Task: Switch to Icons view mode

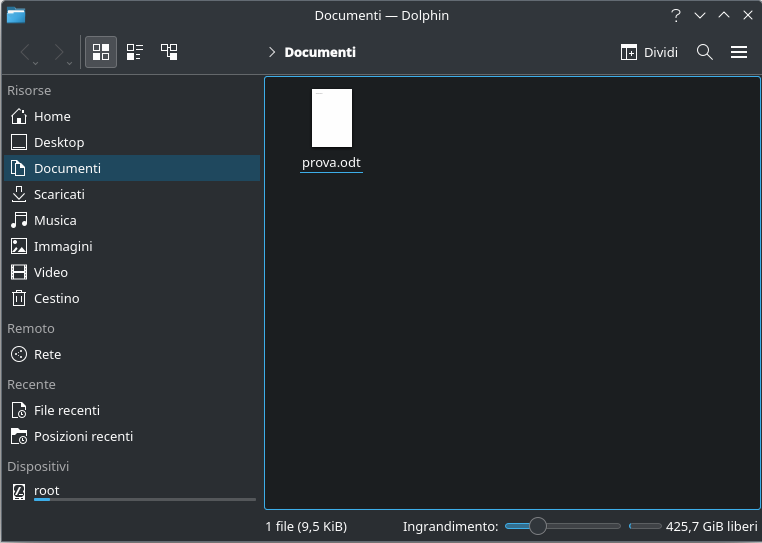Action: [101, 52]
